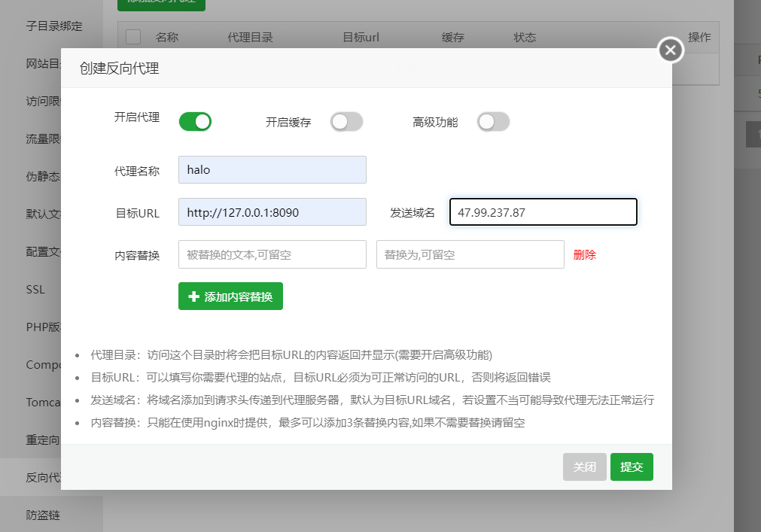
Task: Click the 状态 column header
Action: click(525, 38)
